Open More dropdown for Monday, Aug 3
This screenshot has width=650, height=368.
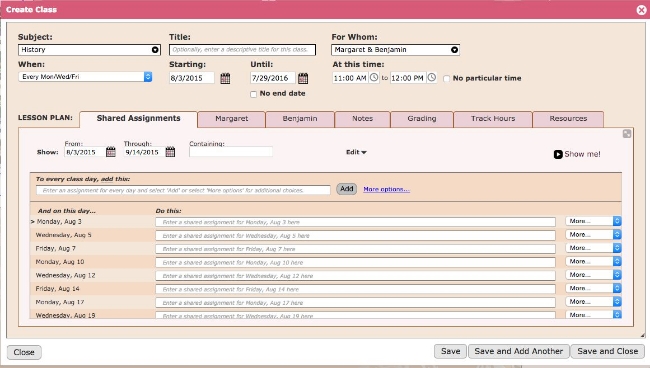pyautogui.click(x=593, y=221)
